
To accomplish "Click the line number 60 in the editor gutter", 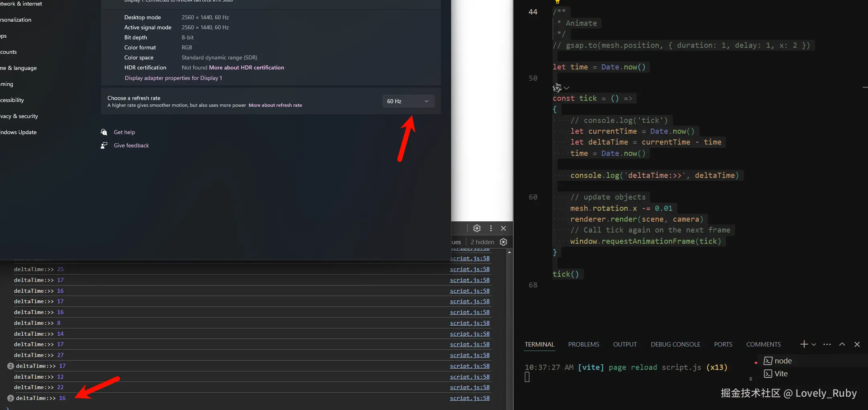I will pyautogui.click(x=533, y=197).
